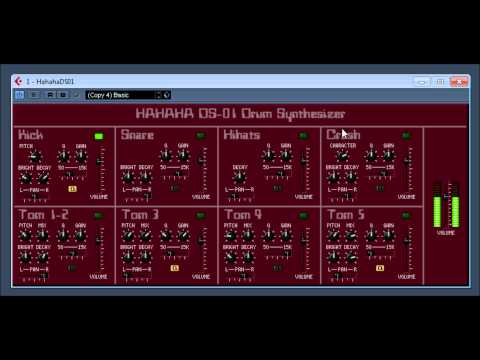Toggle Write automation button in toolbar
The image size is (480, 360).
(63, 95)
